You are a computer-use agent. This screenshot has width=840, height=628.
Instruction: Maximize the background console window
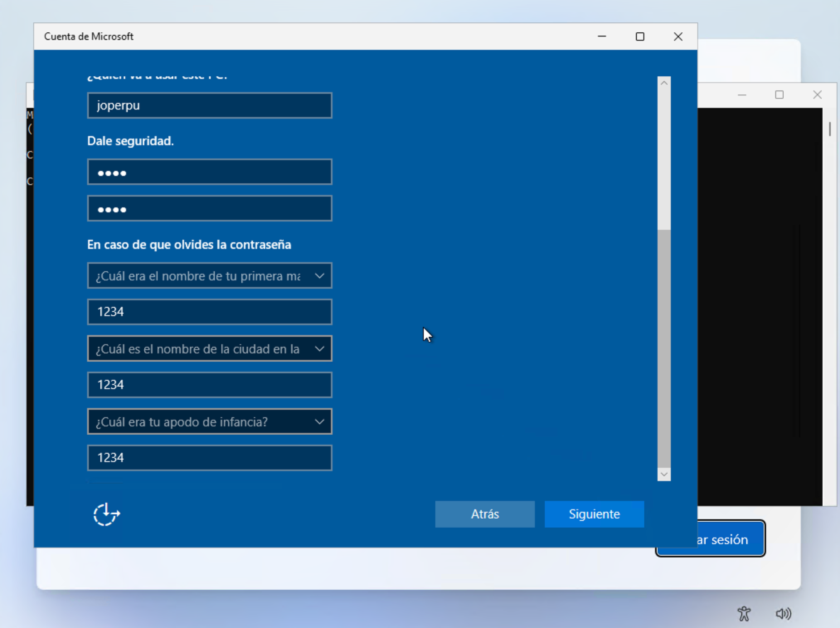(779, 95)
